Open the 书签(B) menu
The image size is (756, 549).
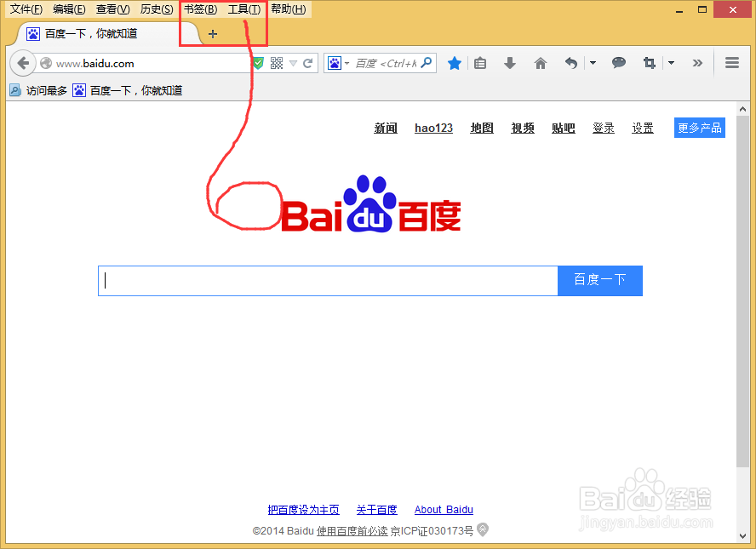point(201,9)
